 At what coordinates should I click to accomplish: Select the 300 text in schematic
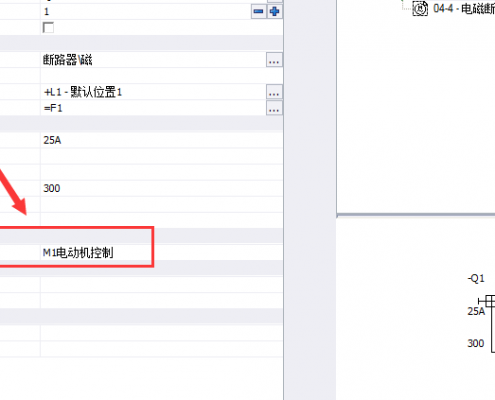click(x=476, y=343)
